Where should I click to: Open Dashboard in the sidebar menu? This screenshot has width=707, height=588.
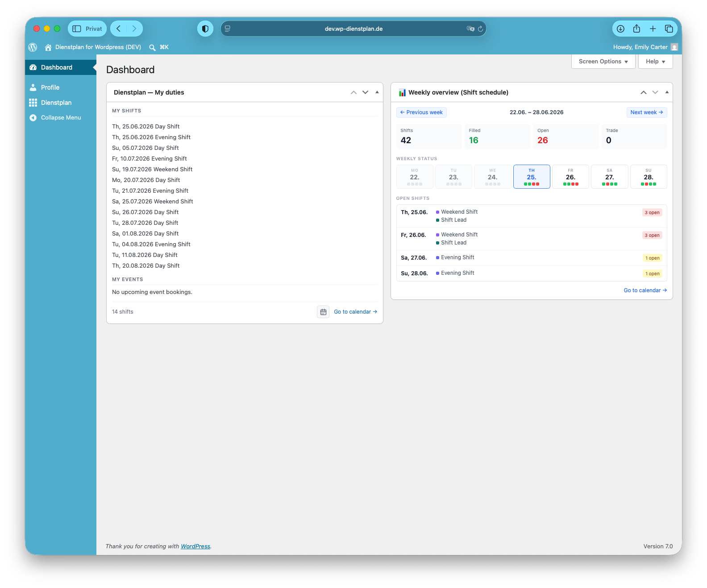(61, 67)
